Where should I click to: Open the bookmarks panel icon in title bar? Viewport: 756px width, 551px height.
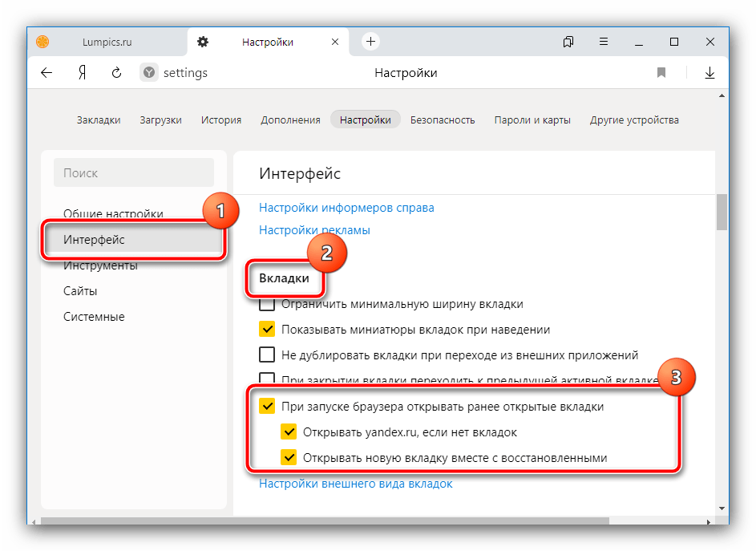(x=568, y=42)
